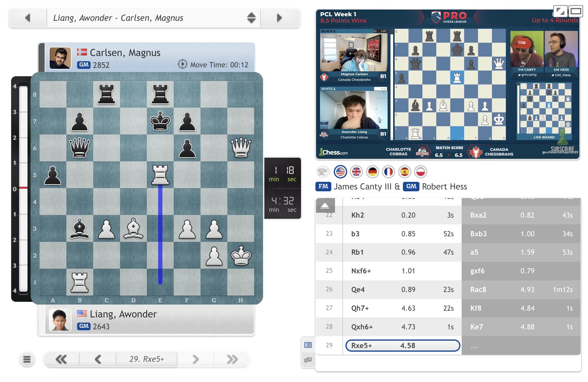This screenshot has height=382, width=588.
Task: Open the fullscreen expand icon
Action: pyautogui.click(x=561, y=11)
